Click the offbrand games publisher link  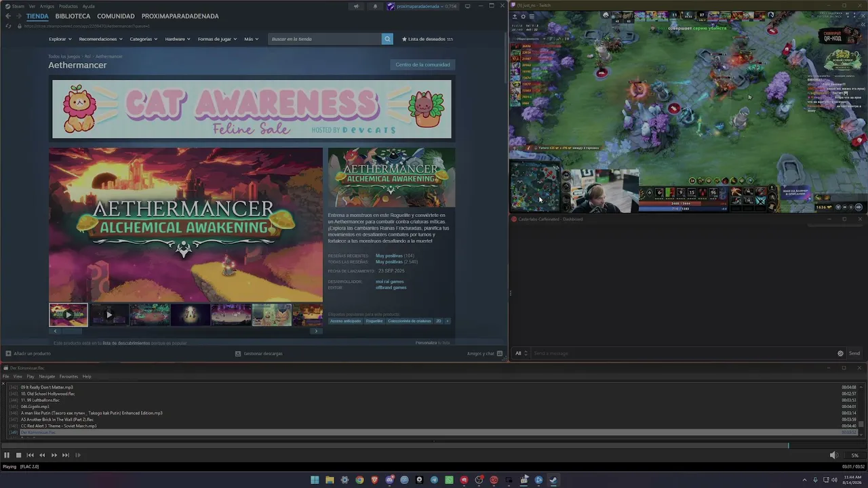click(x=391, y=287)
